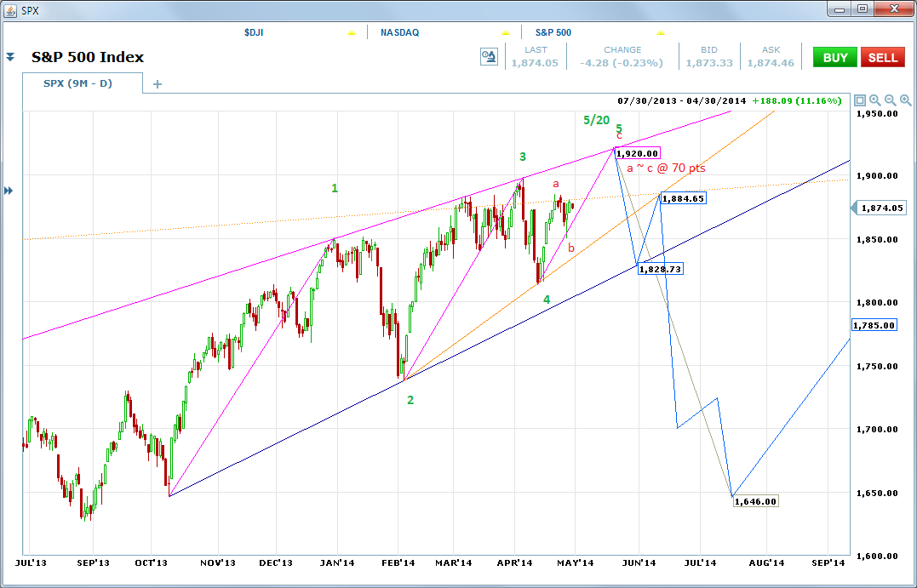917x588 pixels.
Task: Minimize the SPX window
Action: pos(840,9)
